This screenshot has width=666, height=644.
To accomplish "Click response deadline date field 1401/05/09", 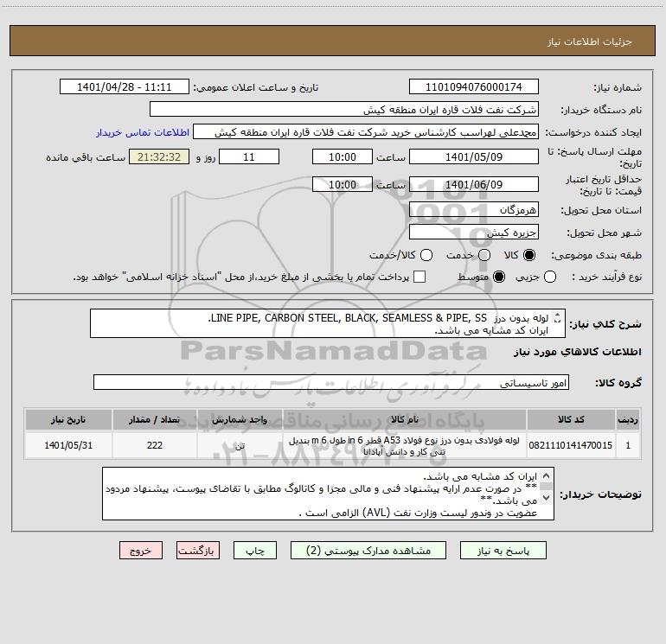I will click(x=474, y=156).
